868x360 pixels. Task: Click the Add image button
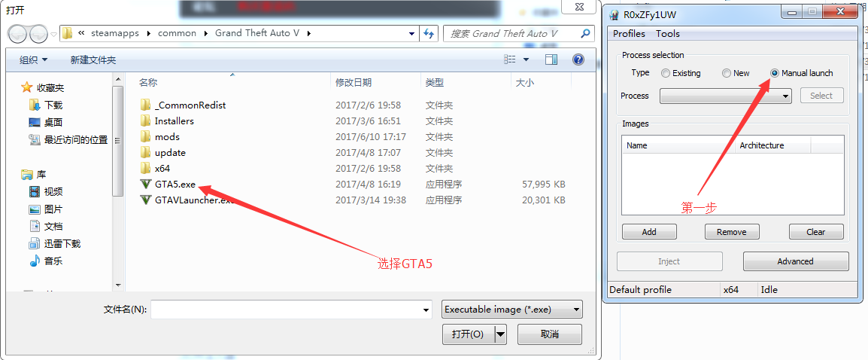click(x=649, y=232)
